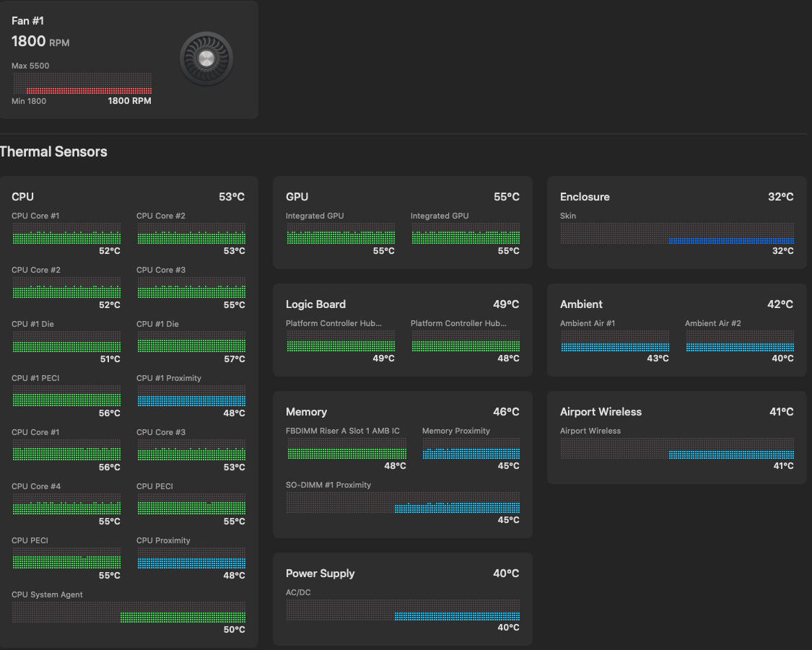Click the "GPU" group heading
Viewport: 812px width, 650px height.
(297, 197)
